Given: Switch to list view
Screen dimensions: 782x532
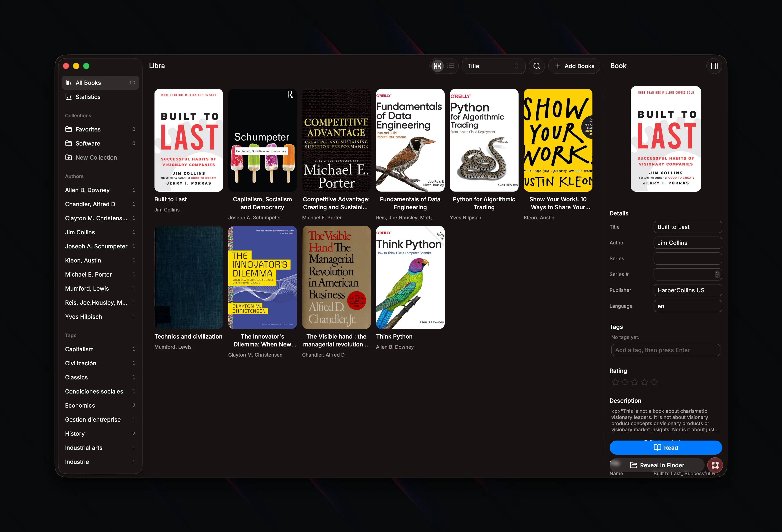Looking at the screenshot, I should 451,66.
